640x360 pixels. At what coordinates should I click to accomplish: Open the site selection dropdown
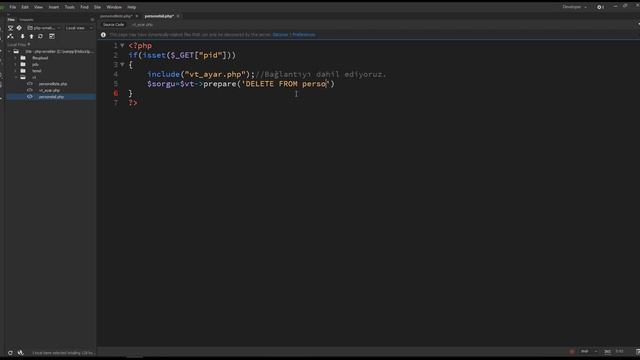point(44,28)
